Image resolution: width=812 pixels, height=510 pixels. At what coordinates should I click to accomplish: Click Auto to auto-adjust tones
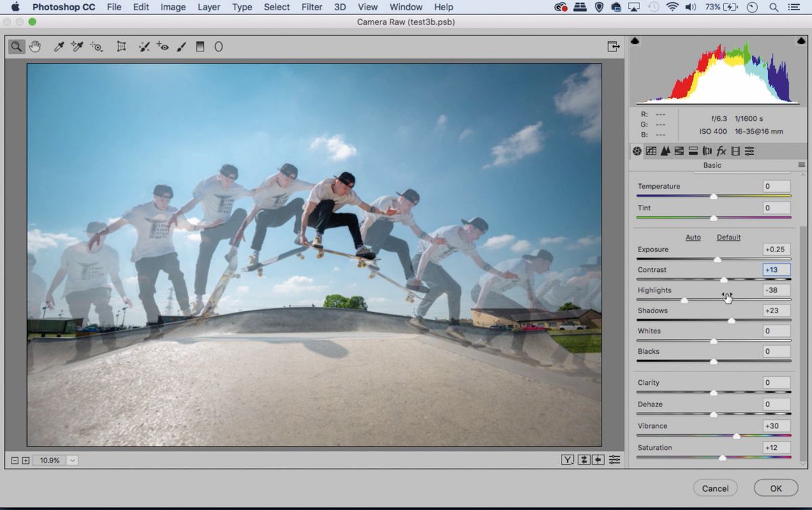(x=693, y=237)
